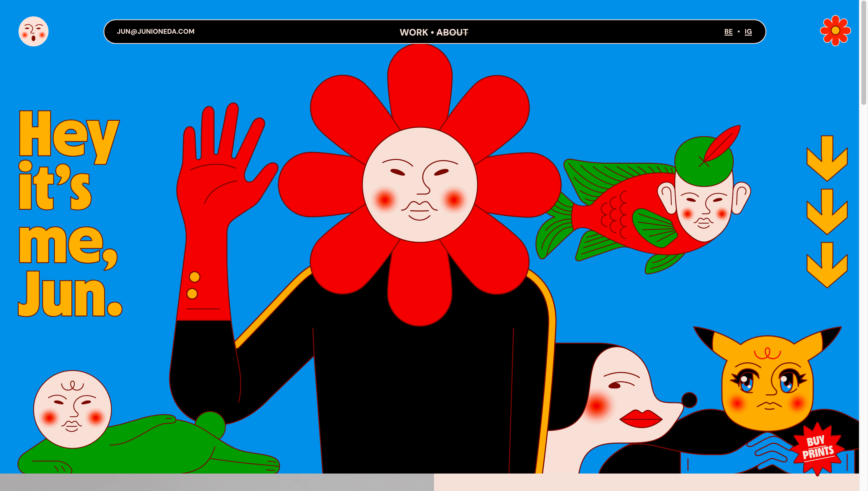Viewport: 868px width, 491px height.
Task: Click the face logo icon top left
Action: pyautogui.click(x=34, y=31)
